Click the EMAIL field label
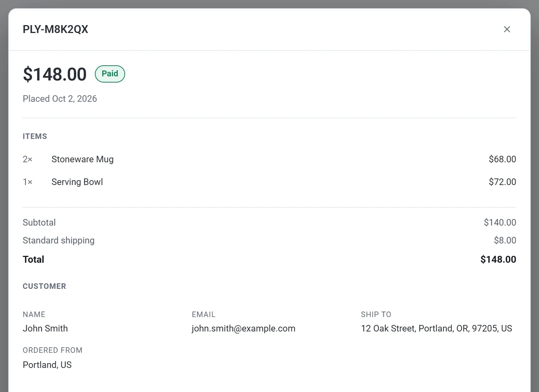This screenshot has height=392, width=539. (203, 315)
